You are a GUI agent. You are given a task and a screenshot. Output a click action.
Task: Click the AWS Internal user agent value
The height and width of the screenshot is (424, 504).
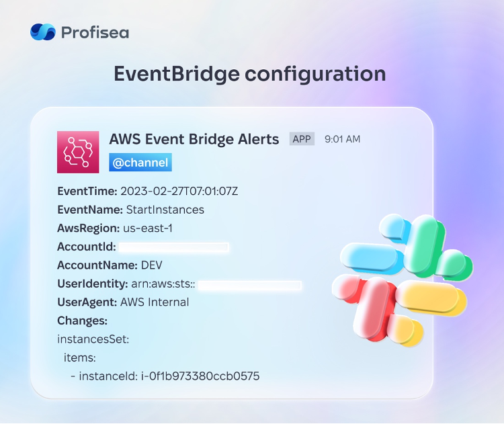[155, 302]
